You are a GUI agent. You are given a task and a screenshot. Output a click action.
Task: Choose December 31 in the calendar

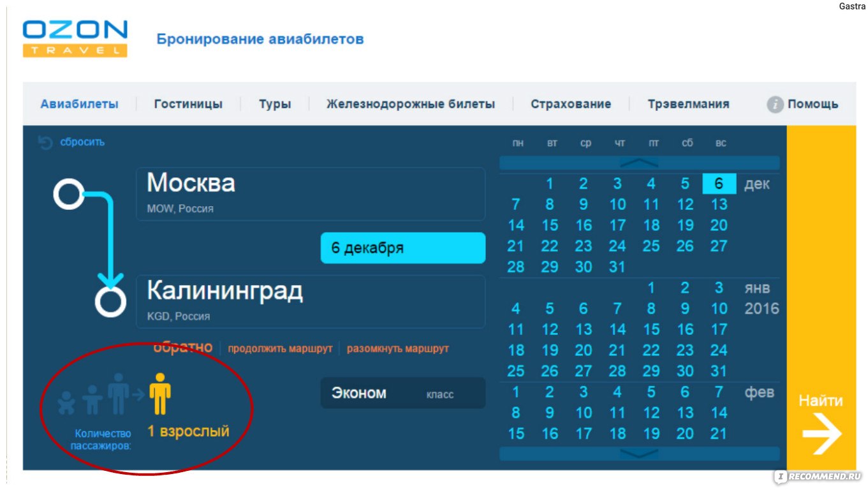[x=617, y=267]
